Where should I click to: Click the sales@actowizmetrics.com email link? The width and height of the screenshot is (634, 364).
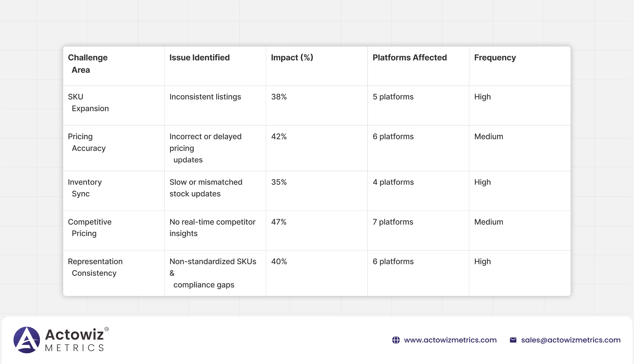[571, 340]
